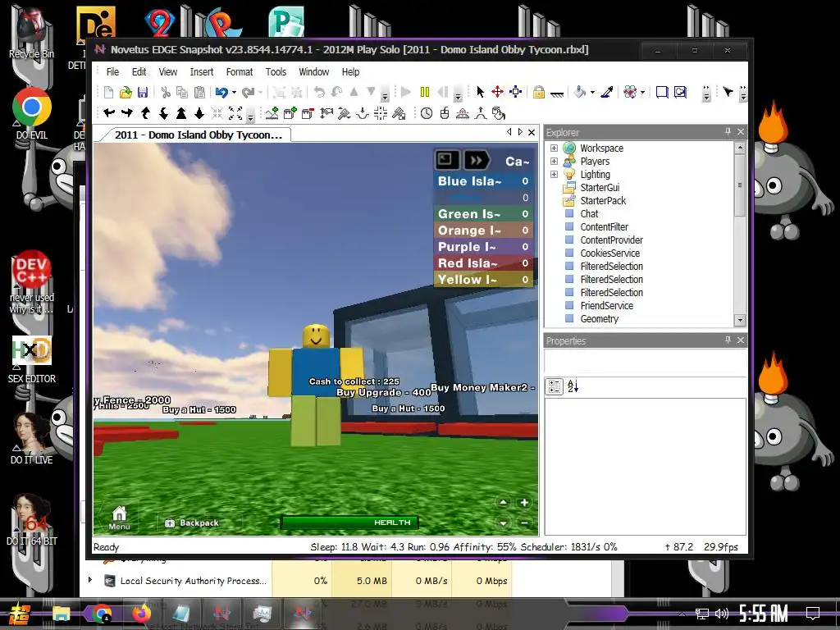This screenshot has width=840, height=630.
Task: Choose the red Move tool
Action: tap(498, 92)
